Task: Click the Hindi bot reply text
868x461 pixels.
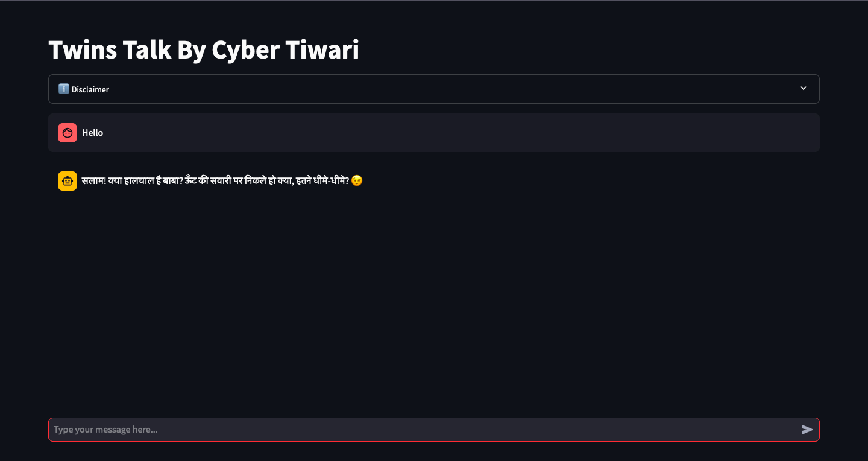Action: pos(216,180)
